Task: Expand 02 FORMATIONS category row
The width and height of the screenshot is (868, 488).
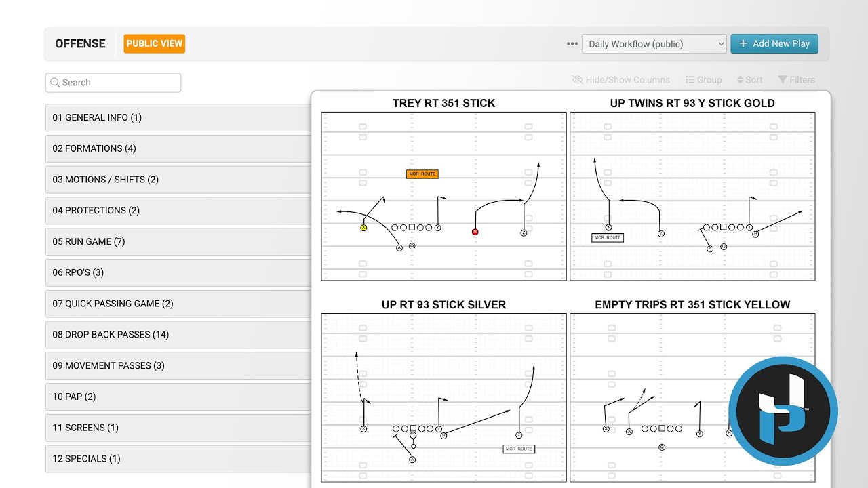Action: coord(178,148)
